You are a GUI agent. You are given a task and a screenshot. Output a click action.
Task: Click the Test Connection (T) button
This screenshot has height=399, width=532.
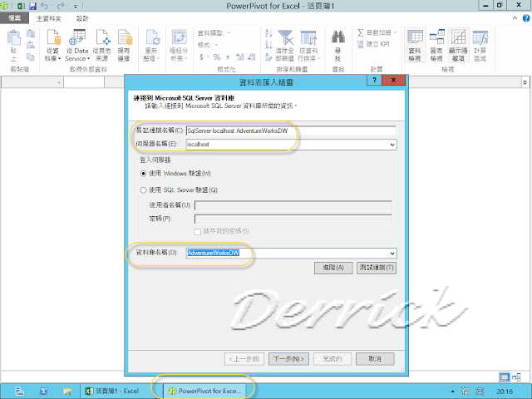coord(377,268)
